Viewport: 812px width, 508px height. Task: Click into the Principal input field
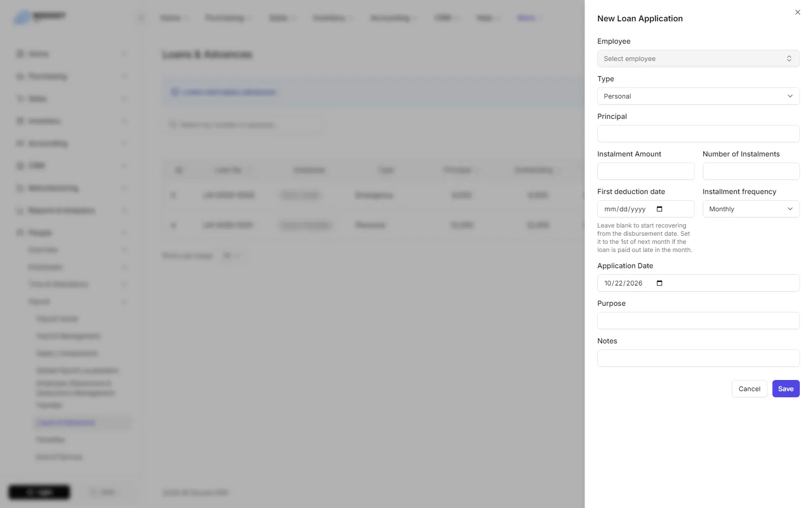[698, 134]
